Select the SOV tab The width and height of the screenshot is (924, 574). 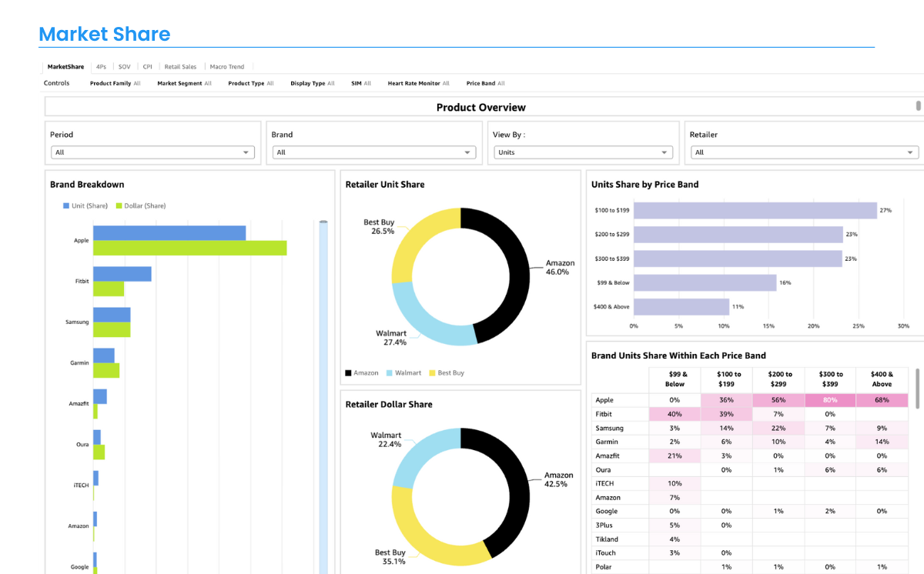point(124,67)
